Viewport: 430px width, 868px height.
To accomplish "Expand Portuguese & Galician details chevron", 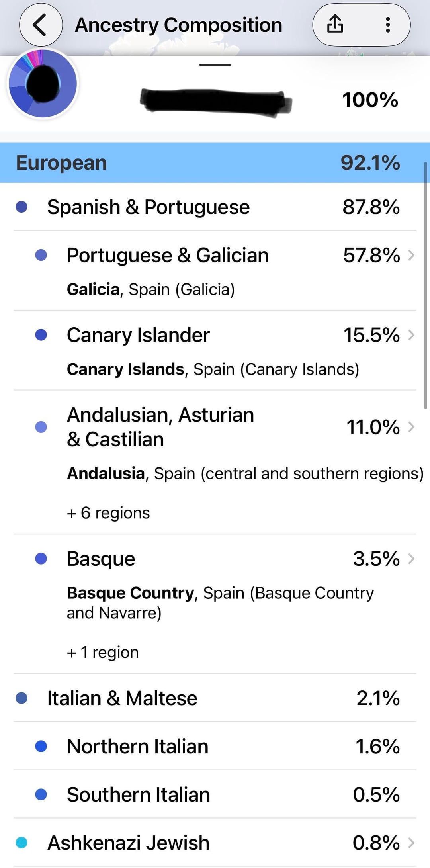I will tap(412, 255).
